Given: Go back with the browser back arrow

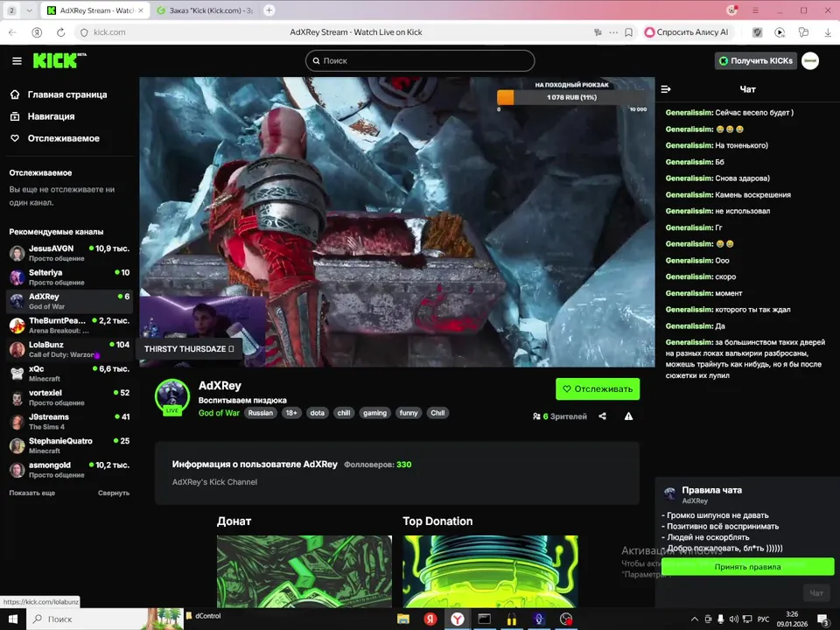Looking at the screenshot, I should tap(13, 32).
